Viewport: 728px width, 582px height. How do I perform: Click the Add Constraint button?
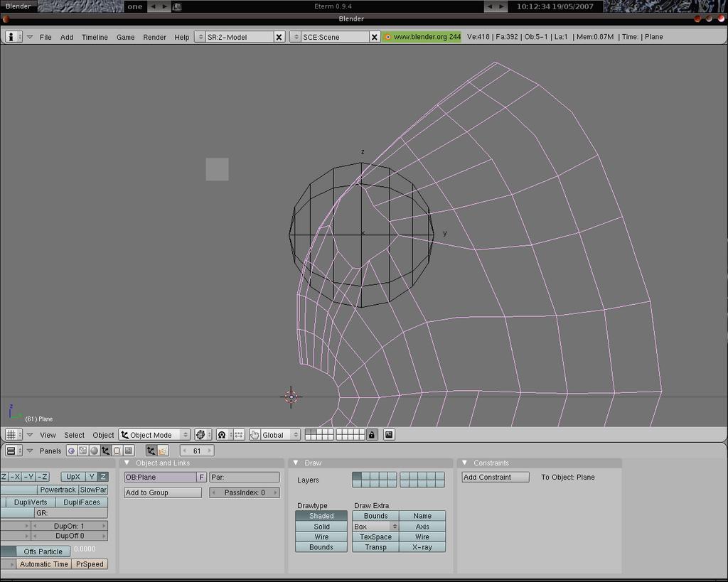[x=496, y=477]
